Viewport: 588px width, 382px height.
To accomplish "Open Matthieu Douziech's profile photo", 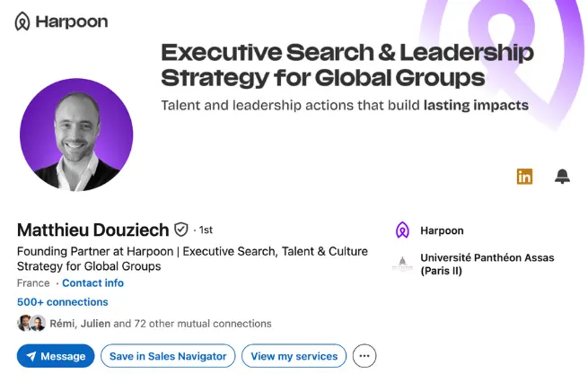I will [76, 135].
